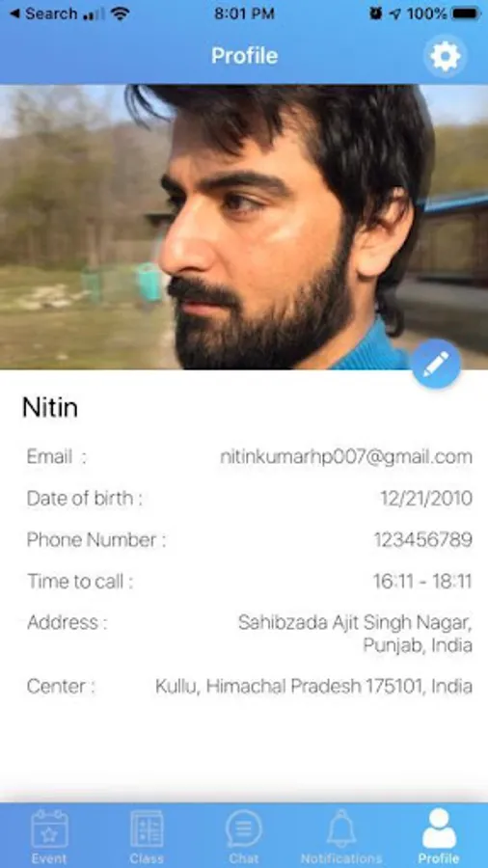This screenshot has width=488, height=868.
Task: Tap the name Nitin heading
Action: [50, 408]
